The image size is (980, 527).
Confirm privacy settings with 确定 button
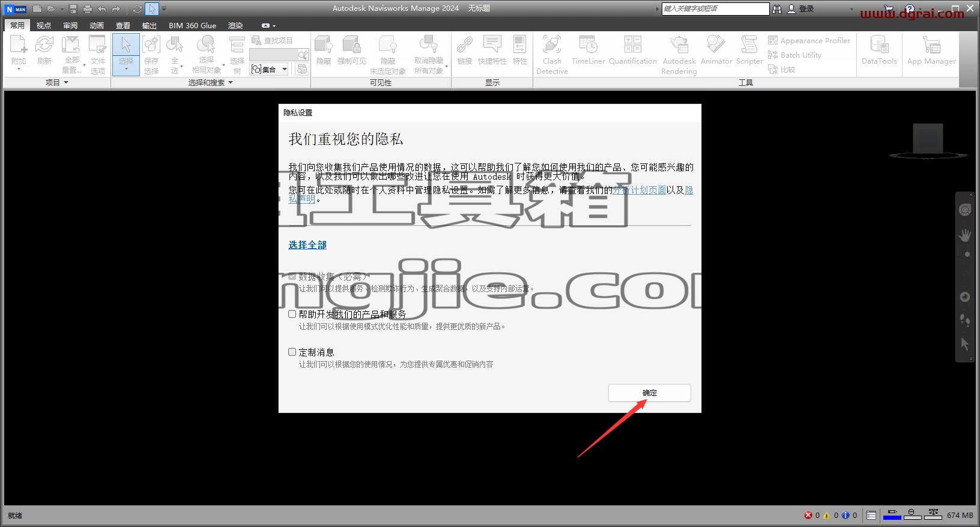pos(650,393)
